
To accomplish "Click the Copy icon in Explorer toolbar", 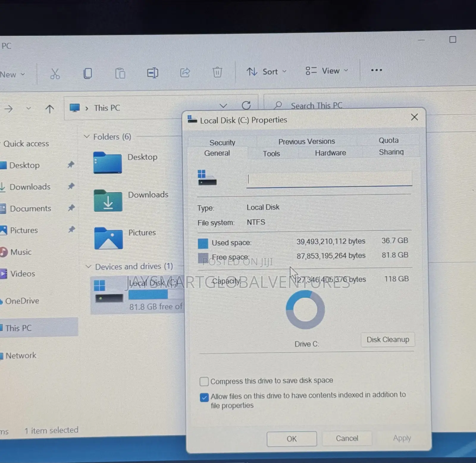I will point(88,73).
